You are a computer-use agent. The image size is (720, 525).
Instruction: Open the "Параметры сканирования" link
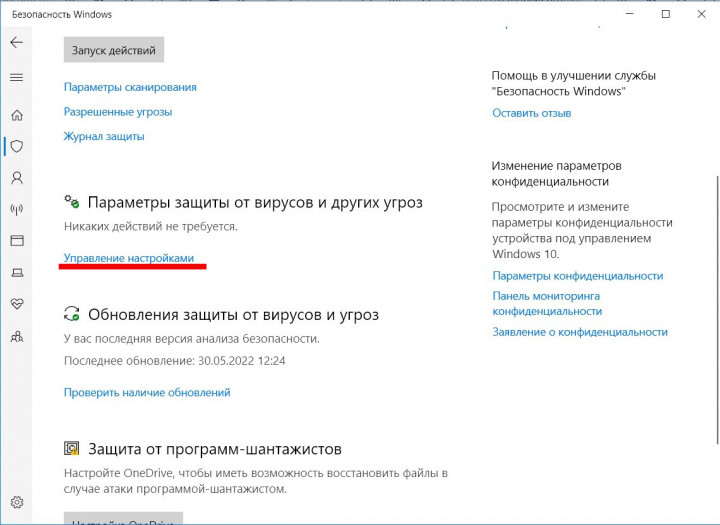130,87
